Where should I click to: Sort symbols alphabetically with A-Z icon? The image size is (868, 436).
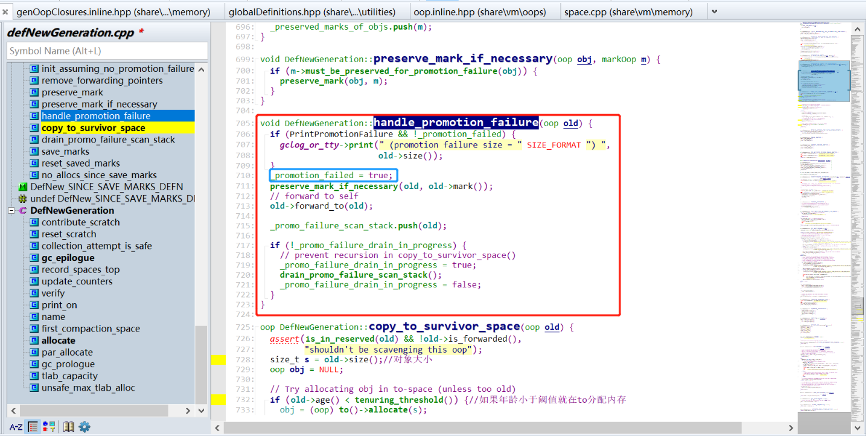pyautogui.click(x=16, y=427)
